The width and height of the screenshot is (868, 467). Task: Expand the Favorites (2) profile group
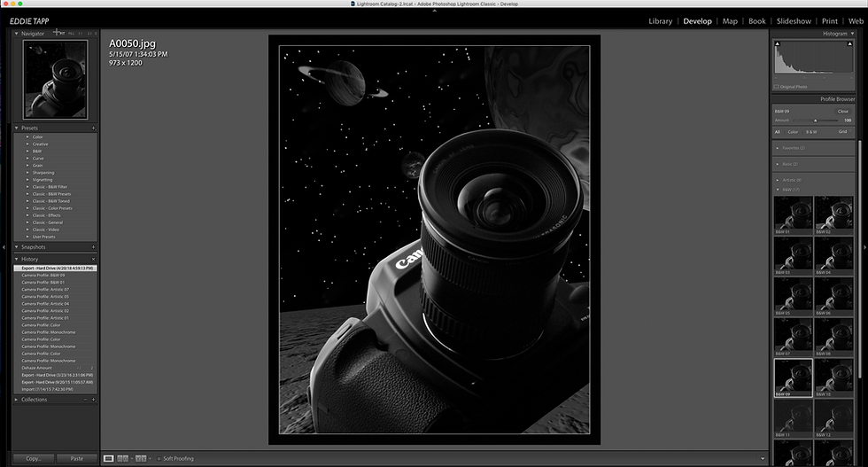[778, 148]
